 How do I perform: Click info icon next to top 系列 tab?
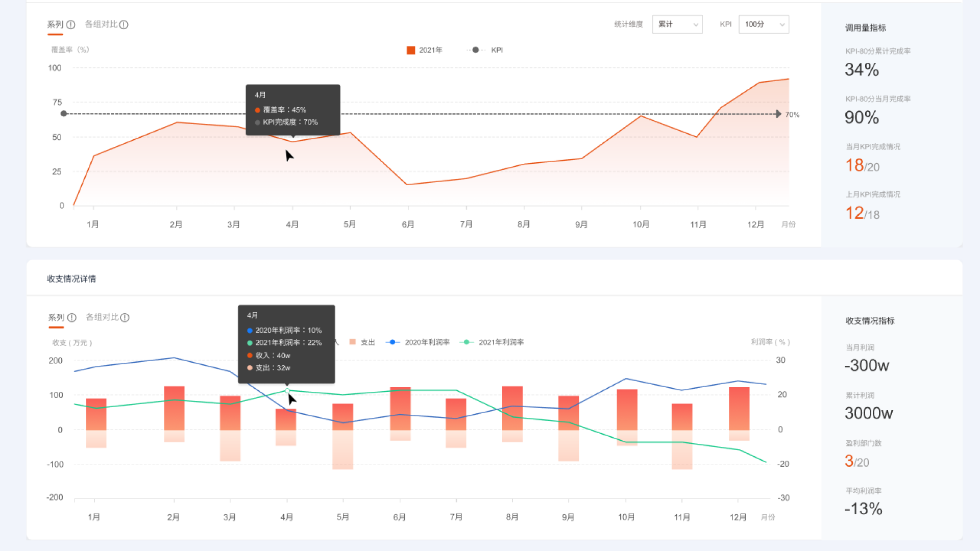pos(71,24)
